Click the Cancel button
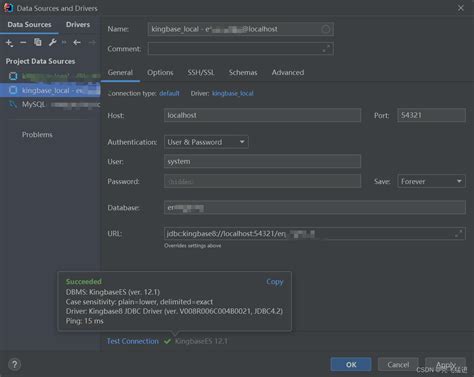The image size is (474, 377). pyautogui.click(x=398, y=365)
